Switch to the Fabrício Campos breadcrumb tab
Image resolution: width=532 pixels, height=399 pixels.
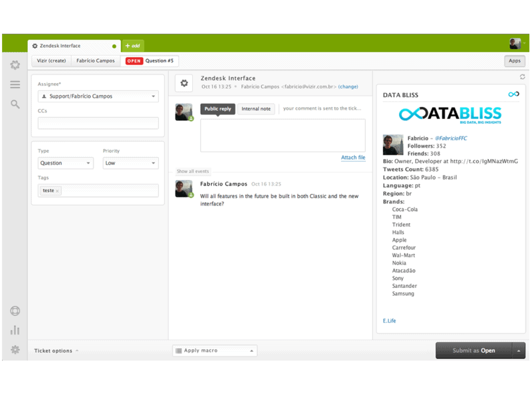pyautogui.click(x=95, y=61)
